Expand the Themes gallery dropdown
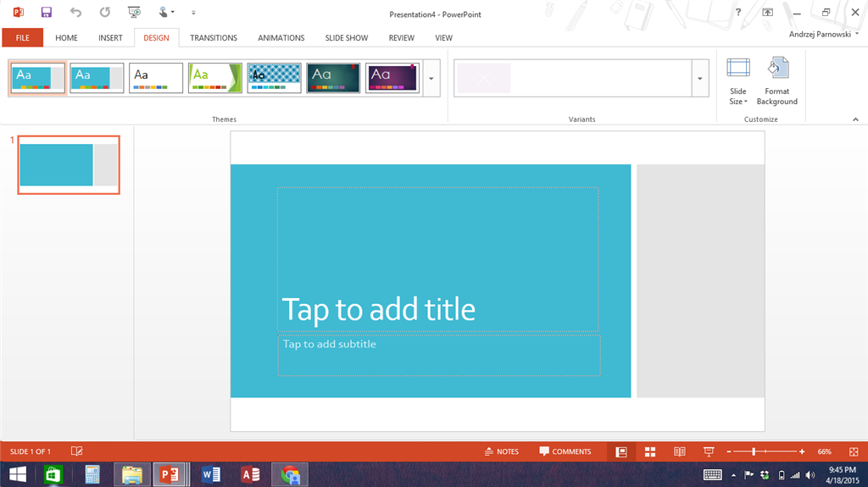 (x=431, y=78)
